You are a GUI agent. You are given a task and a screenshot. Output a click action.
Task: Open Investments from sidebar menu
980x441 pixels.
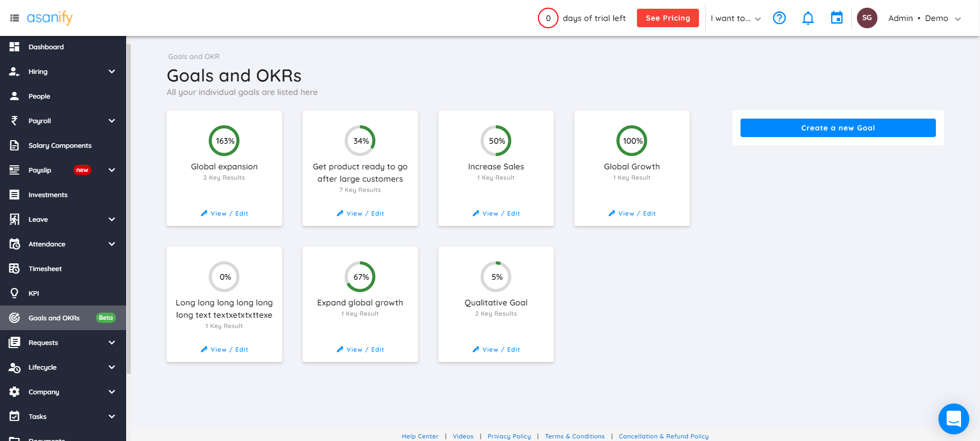coord(48,195)
